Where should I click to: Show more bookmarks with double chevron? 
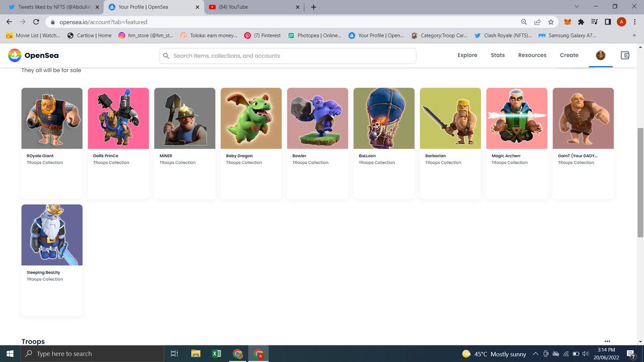pyautogui.click(x=634, y=35)
